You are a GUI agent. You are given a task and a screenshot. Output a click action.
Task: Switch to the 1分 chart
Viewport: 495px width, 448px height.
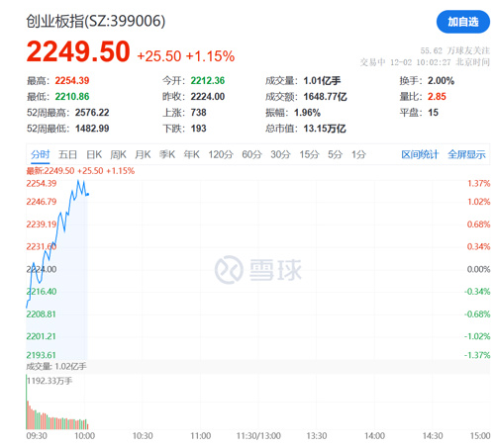click(x=358, y=154)
